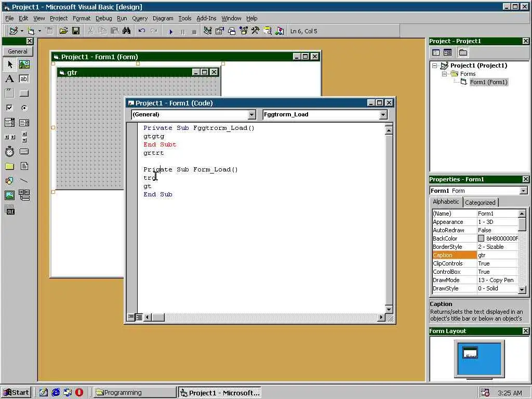The image size is (532, 399).
Task: Select the Frame control tool
Action: pos(9,94)
